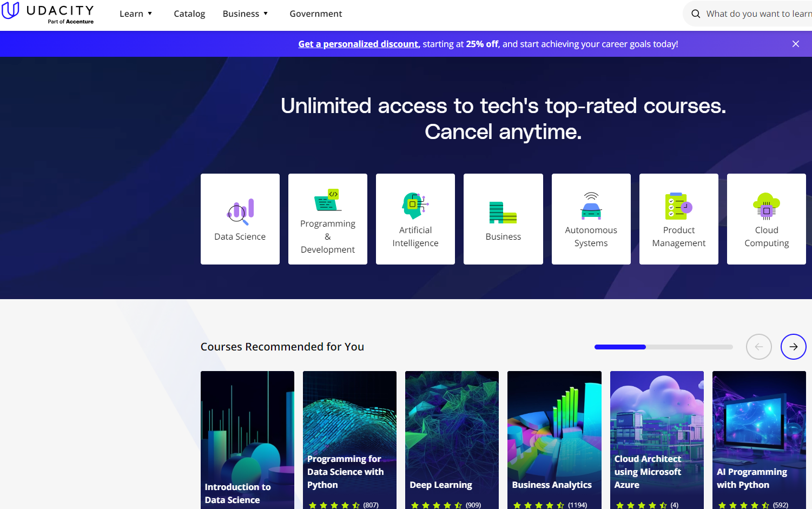Expand the Learn dropdown menu
Screen dimensions: 812x509
click(x=136, y=14)
